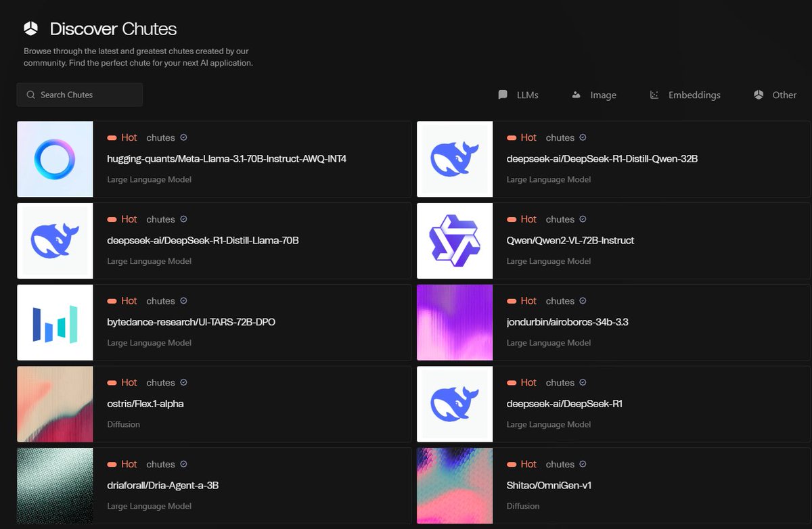This screenshot has height=529, width=812.
Task: Click the Hot badge on the airoboros-34b-3.3 card
Action: point(522,301)
